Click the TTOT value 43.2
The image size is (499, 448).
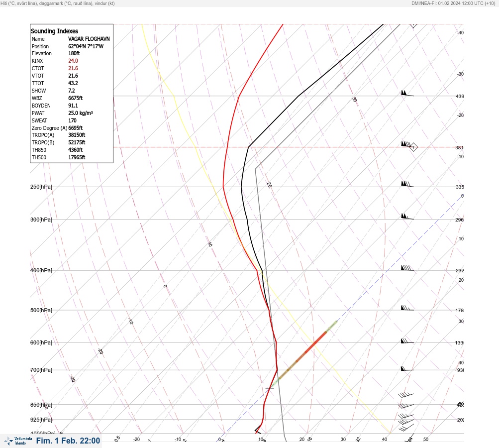(x=73, y=83)
